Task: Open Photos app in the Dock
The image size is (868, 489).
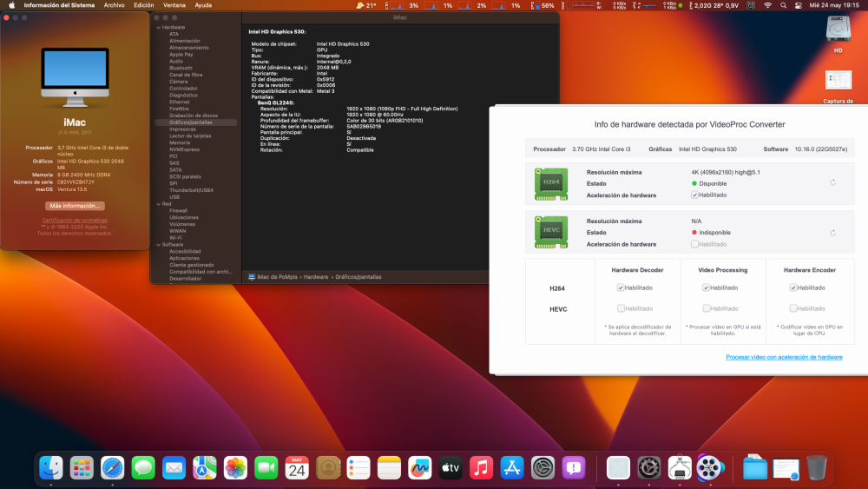Action: (235, 468)
